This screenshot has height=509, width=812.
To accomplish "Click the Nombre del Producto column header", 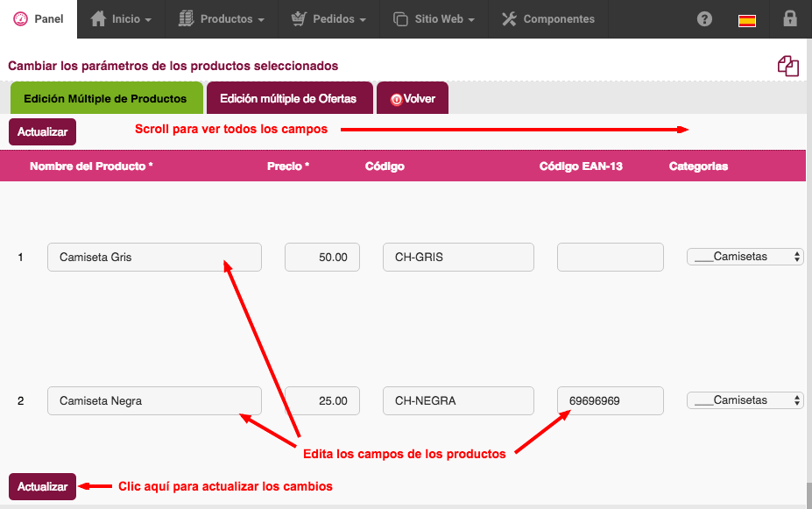I will [x=91, y=166].
